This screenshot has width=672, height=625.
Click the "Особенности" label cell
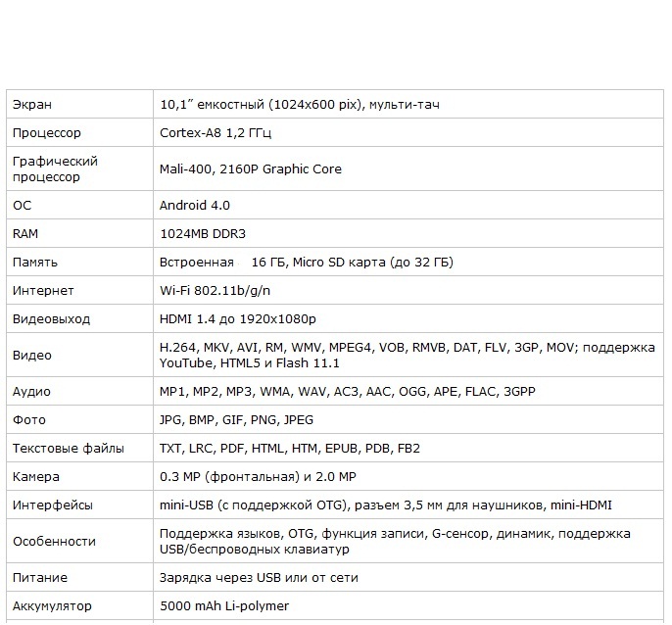click(55, 542)
